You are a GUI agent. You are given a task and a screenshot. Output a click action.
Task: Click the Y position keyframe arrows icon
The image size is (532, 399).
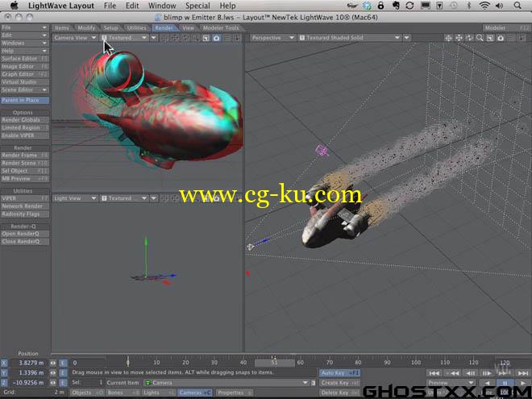53,372
